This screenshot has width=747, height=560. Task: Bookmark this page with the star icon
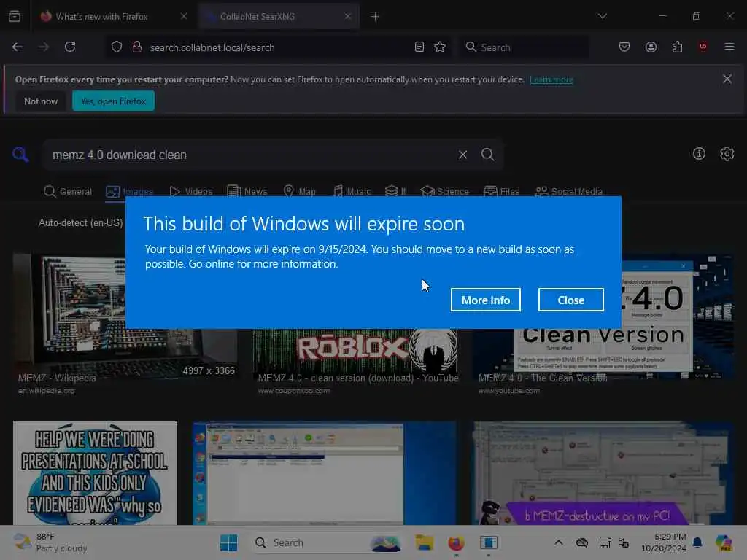coord(440,47)
